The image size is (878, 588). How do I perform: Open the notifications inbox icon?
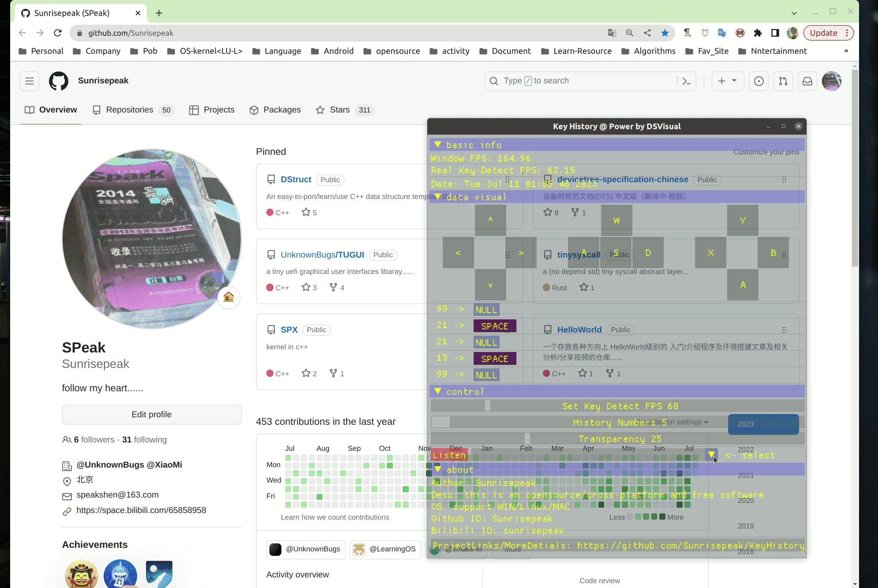tap(807, 81)
